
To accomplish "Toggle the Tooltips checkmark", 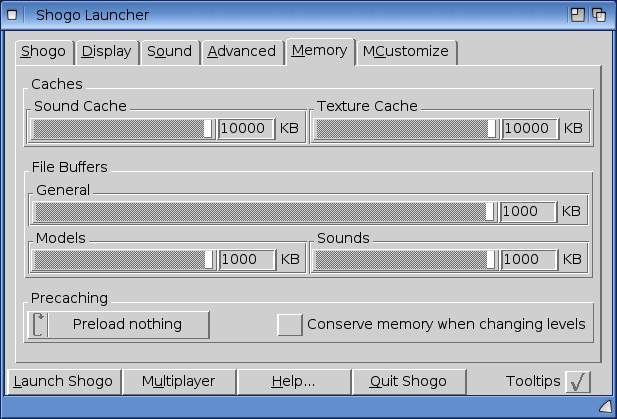I will [578, 382].
